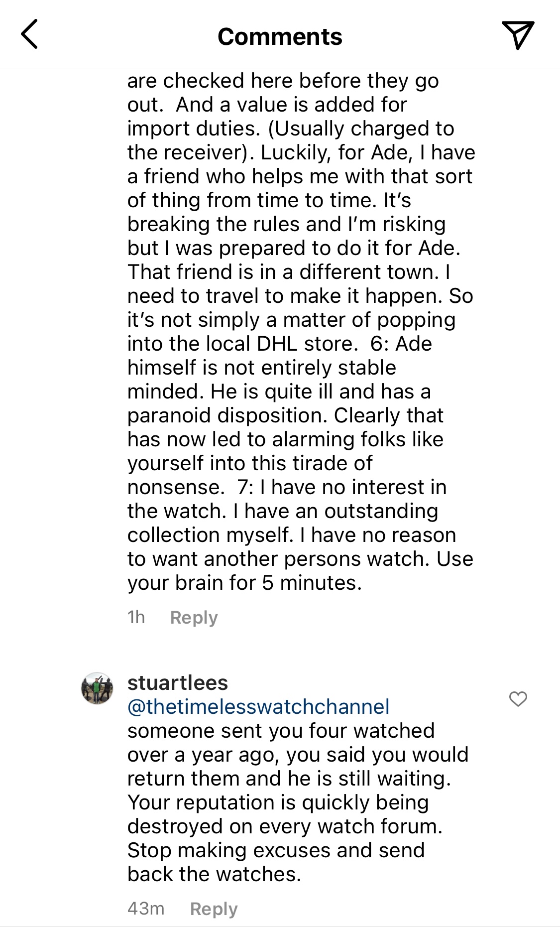Viewport: 560px width, 927px height.
Task: Reply to the comment posted 1h ago
Action: coord(194,618)
